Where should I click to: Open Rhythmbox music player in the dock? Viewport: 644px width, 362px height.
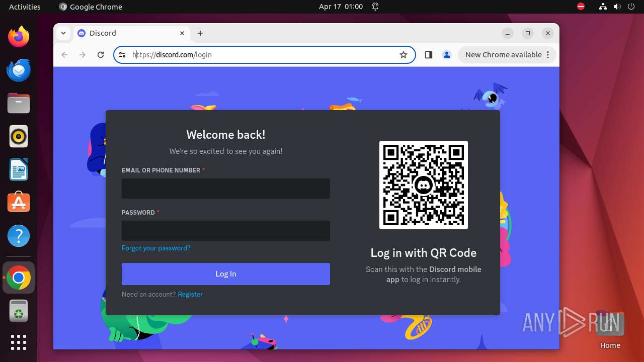(x=19, y=136)
